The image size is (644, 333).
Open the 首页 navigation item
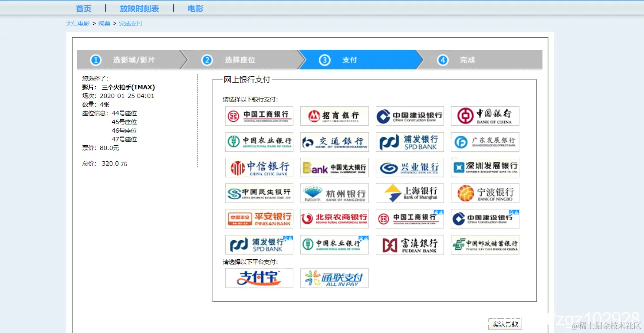(83, 9)
